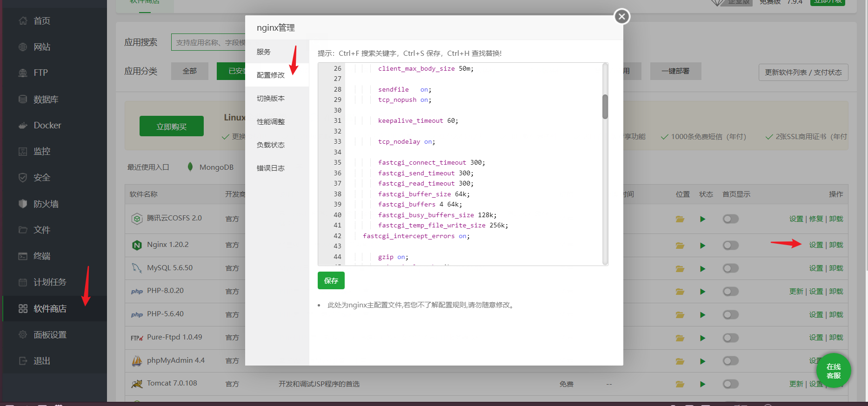Image resolution: width=868 pixels, height=406 pixels.
Task: Click the 立即购买 button
Action: point(172,126)
